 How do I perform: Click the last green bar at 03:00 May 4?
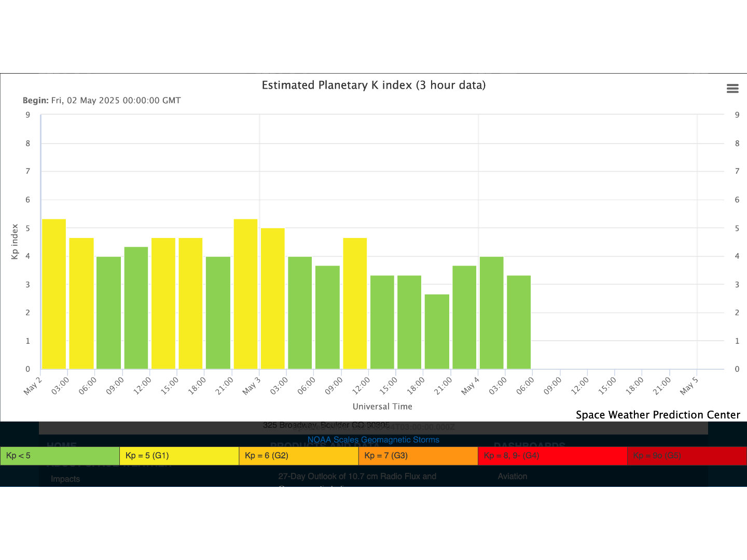point(519,322)
